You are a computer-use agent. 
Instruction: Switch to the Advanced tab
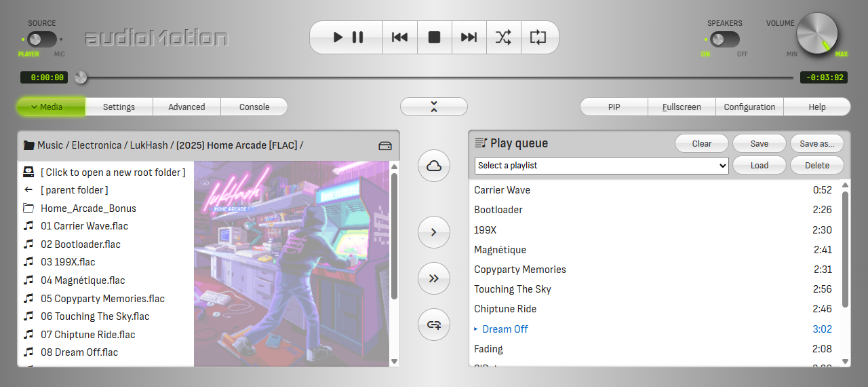(x=186, y=107)
